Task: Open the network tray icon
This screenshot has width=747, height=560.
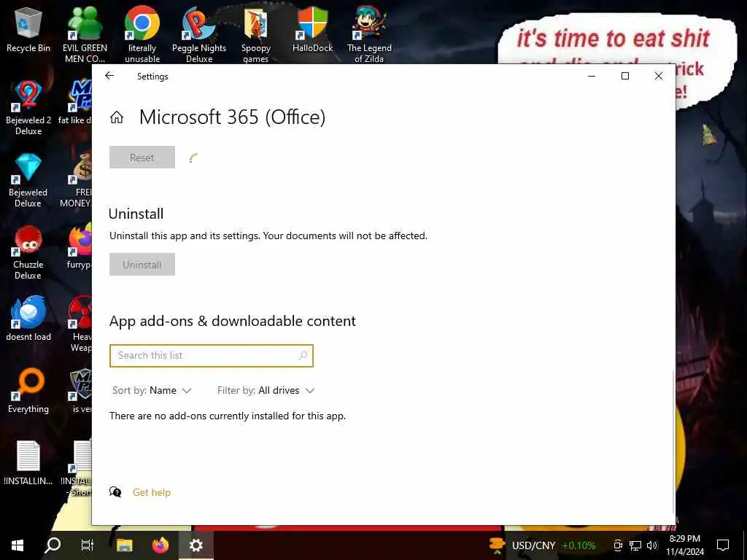Action: pyautogui.click(x=635, y=545)
